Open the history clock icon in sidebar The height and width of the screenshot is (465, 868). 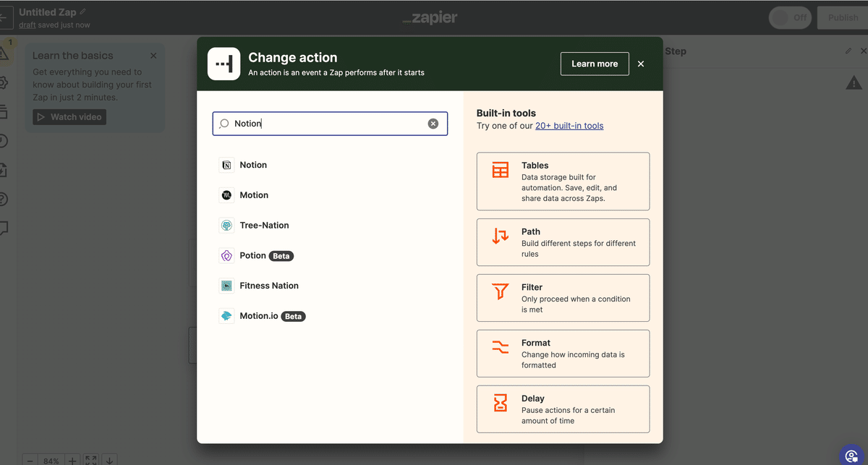coord(3,141)
